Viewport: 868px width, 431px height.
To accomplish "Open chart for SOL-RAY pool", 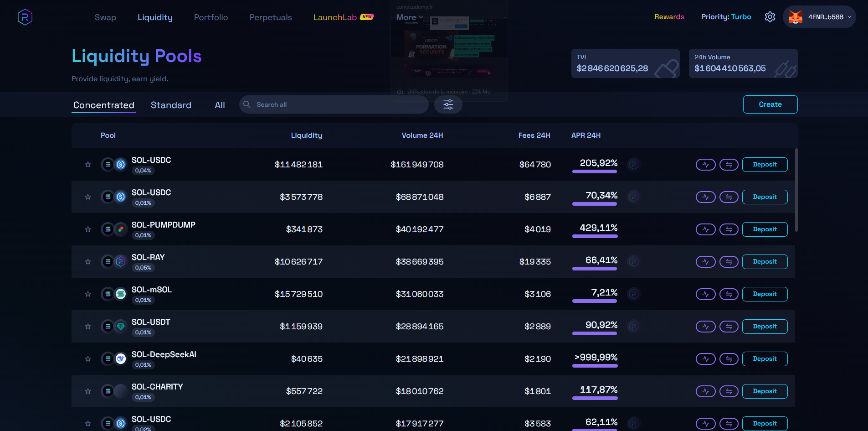I will click(706, 262).
